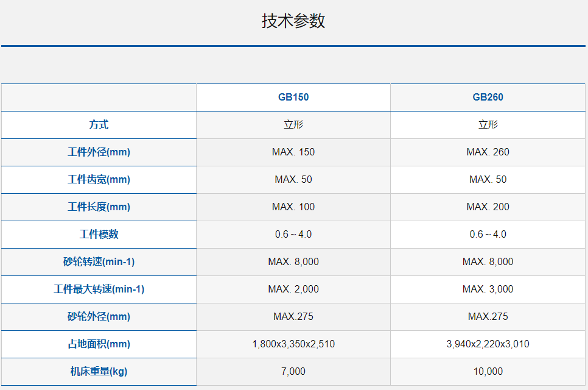Select the MAX. 3,000 max speed cell
The width and height of the screenshot is (588, 390).
[x=488, y=289]
